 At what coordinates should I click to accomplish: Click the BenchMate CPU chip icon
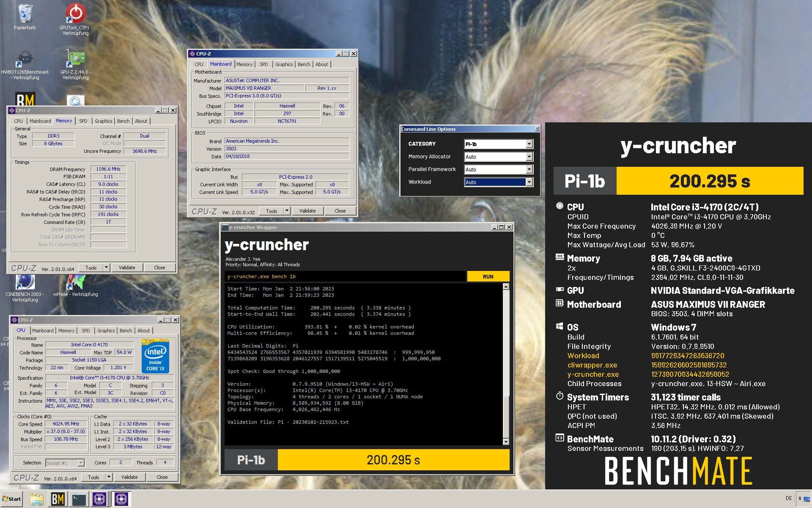tap(560, 206)
